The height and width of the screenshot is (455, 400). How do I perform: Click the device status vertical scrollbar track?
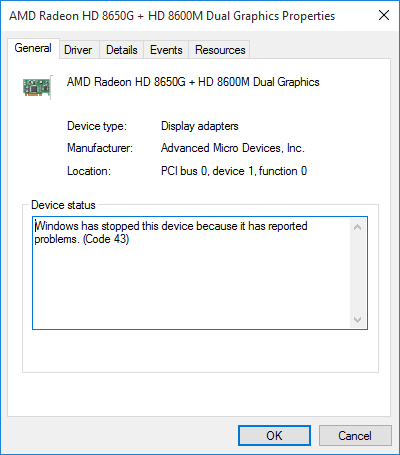click(x=358, y=274)
